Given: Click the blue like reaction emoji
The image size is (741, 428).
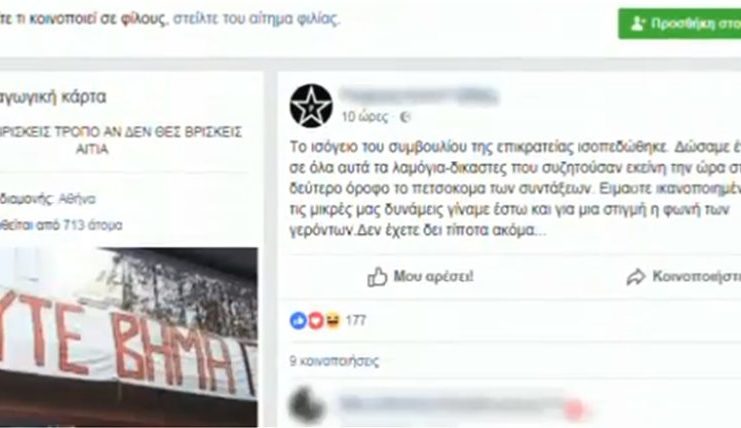Looking at the screenshot, I should pyautogui.click(x=298, y=321).
